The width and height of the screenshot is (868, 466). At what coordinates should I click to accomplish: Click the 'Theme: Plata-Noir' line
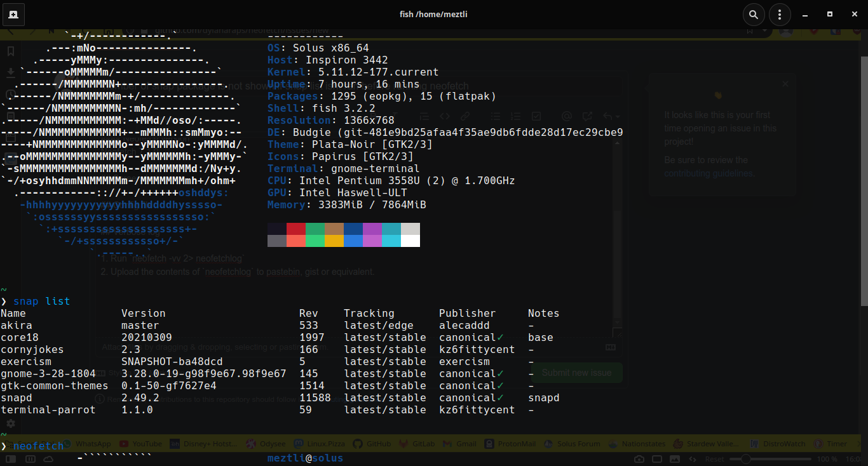[x=350, y=144]
